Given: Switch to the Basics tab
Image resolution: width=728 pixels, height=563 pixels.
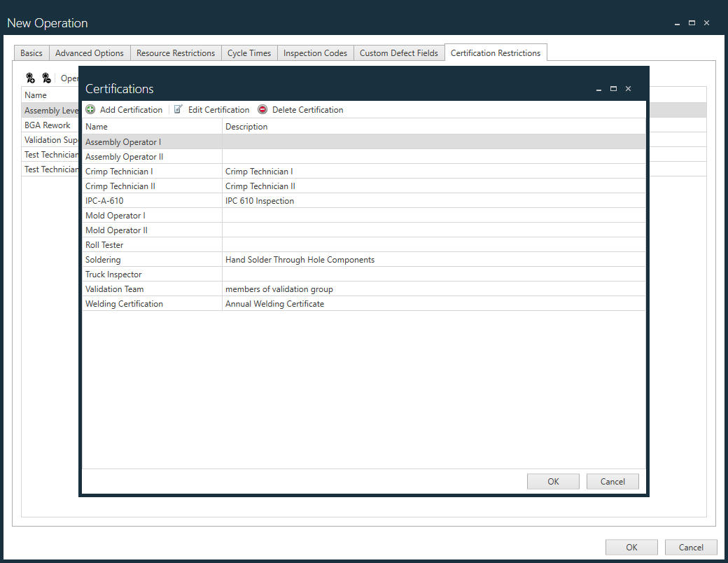Looking at the screenshot, I should (31, 53).
